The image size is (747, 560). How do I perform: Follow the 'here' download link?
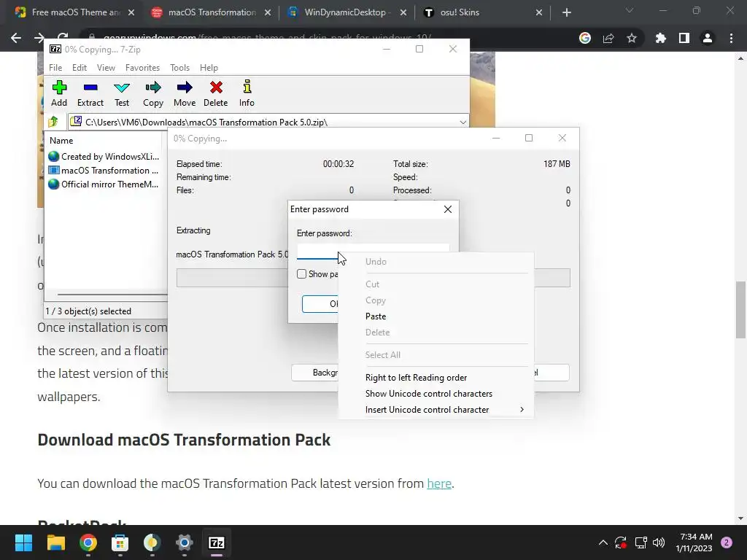[x=438, y=483]
